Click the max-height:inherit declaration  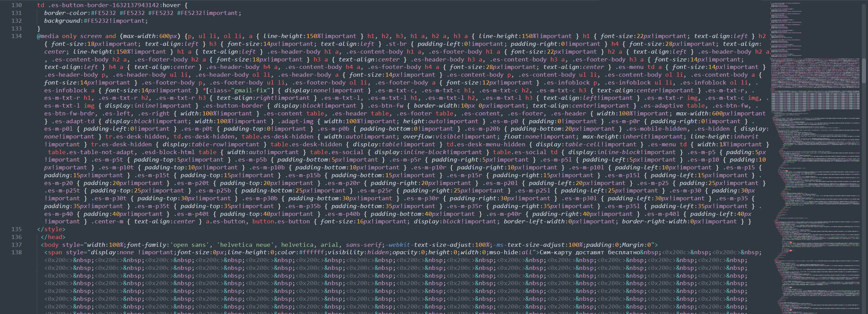615,136
